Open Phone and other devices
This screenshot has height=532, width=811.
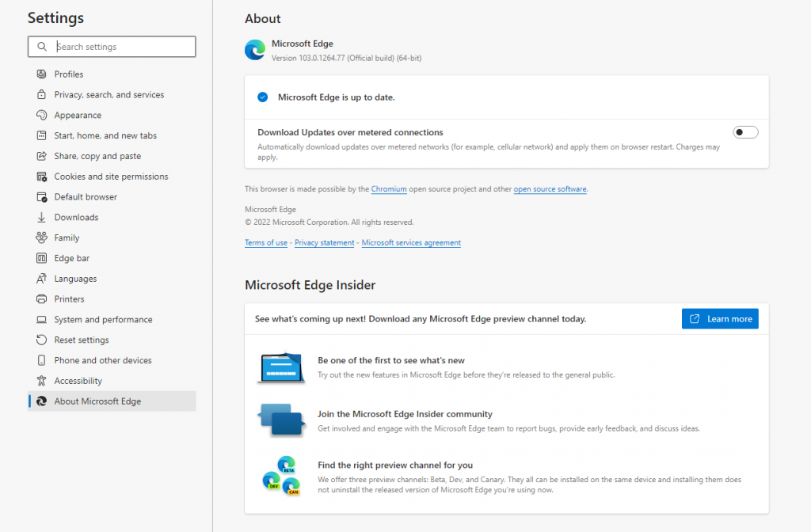(112, 360)
